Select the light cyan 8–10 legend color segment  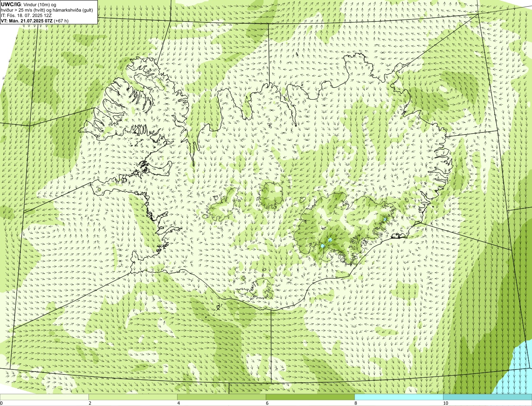399,397
